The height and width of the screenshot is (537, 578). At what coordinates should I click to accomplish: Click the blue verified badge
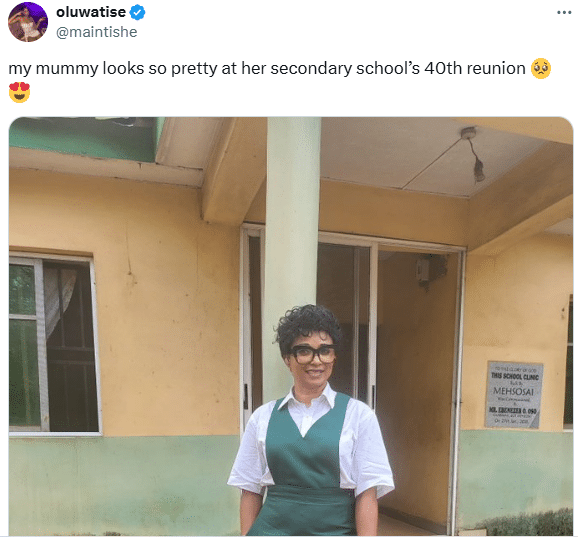[137, 13]
